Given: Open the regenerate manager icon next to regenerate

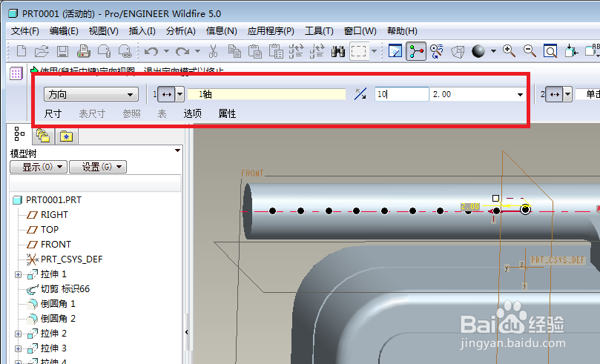Looking at the screenshot, I should tap(317, 51).
